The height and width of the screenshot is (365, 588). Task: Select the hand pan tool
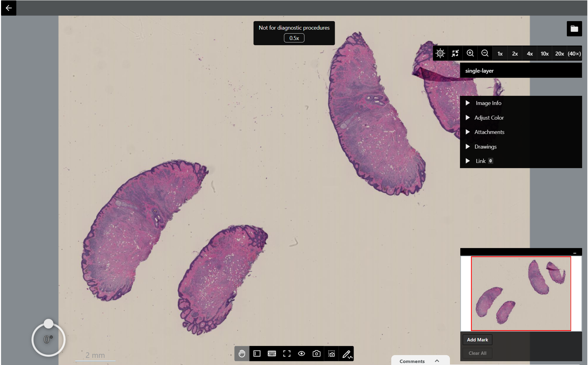[242, 354]
